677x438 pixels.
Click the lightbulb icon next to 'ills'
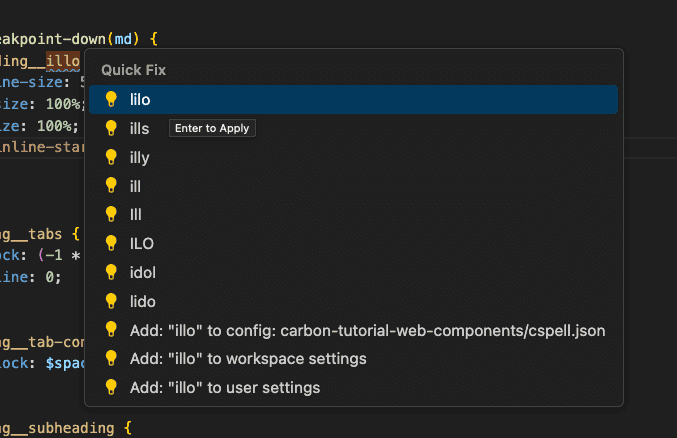point(111,128)
